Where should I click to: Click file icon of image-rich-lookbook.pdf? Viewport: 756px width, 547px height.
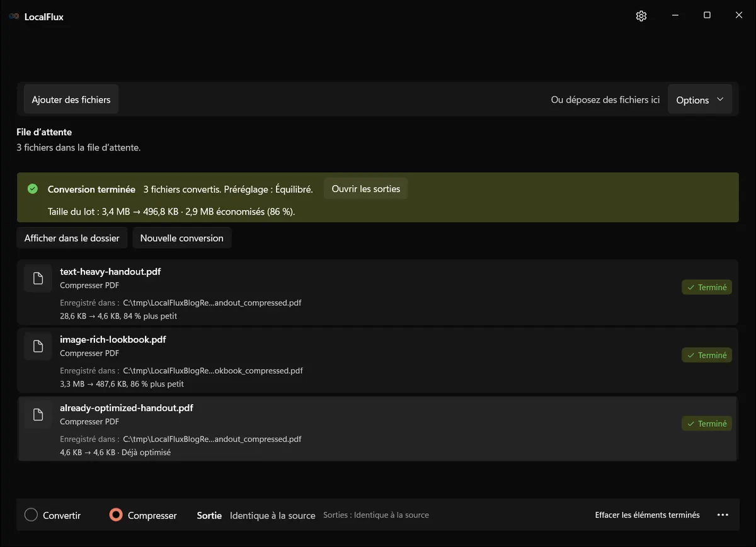38,346
